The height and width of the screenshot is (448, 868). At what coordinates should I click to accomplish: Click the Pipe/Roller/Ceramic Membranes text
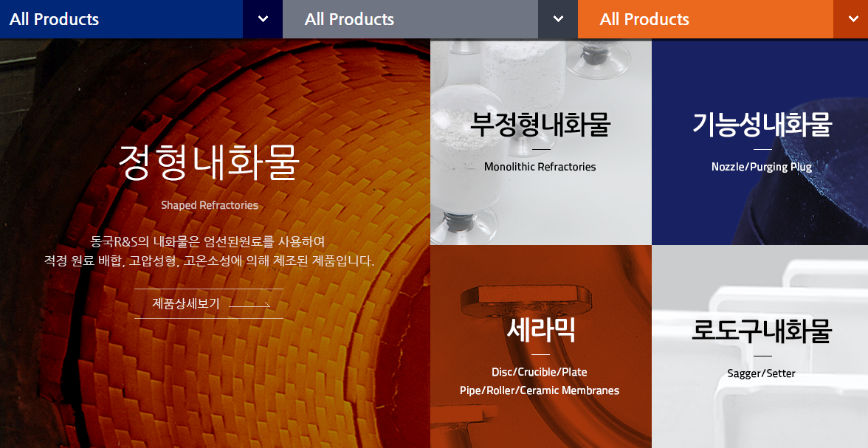coord(539,390)
